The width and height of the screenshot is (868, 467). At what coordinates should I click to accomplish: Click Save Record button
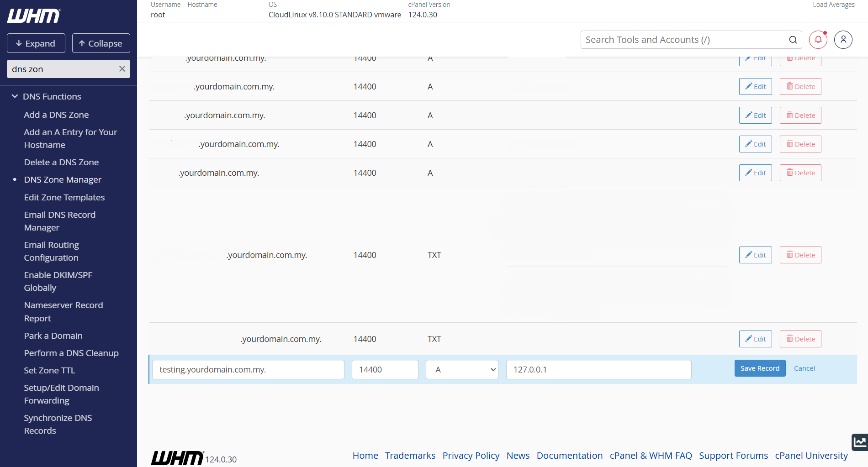[x=760, y=368]
